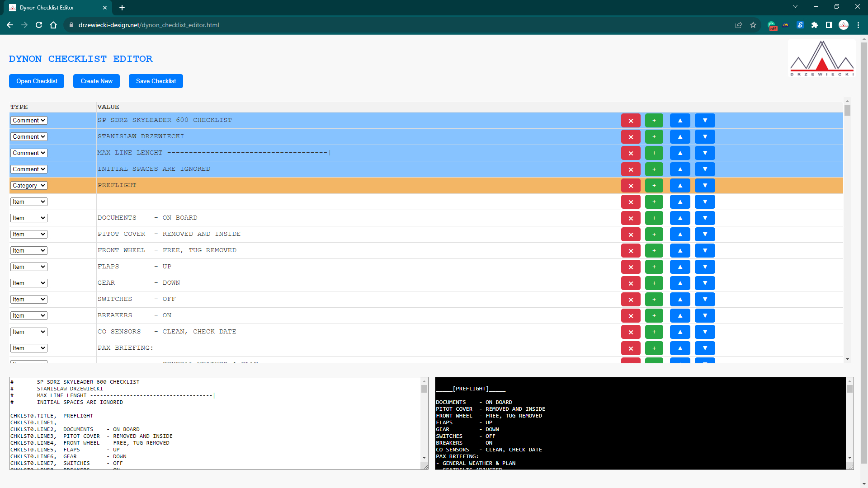
Task: Move INITIAL SPACES ARE IGNORED row down
Action: [705, 169]
